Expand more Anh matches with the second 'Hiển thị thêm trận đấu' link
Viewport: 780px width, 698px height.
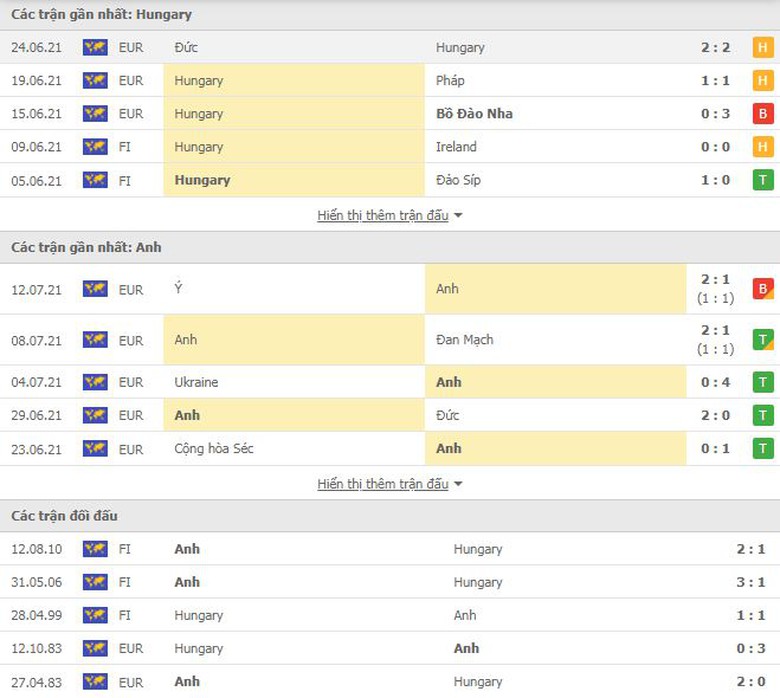click(383, 484)
